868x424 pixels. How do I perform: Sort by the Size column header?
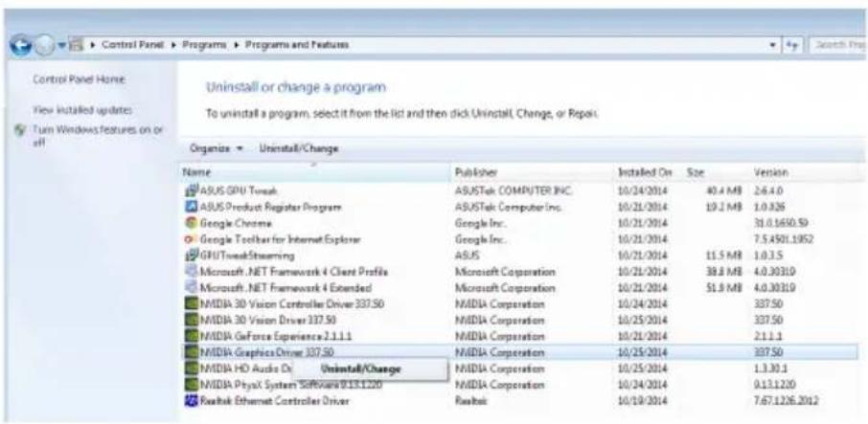[716, 173]
